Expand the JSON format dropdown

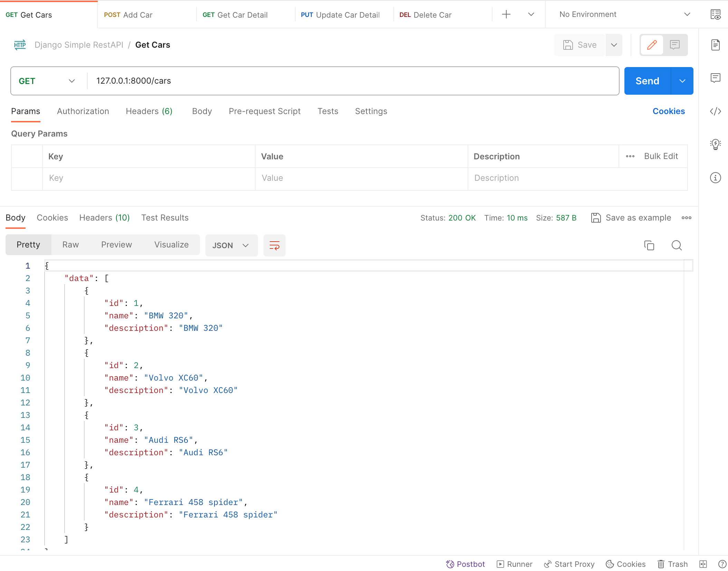coord(231,245)
